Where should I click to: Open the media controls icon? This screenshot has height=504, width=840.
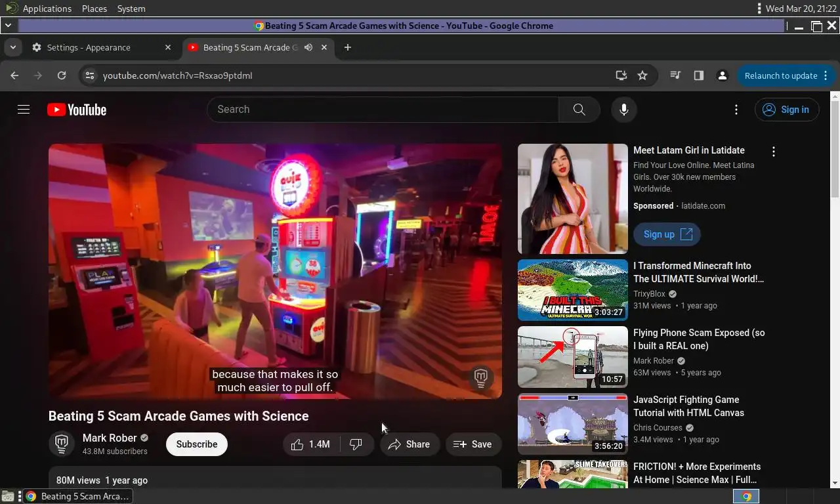click(x=675, y=75)
